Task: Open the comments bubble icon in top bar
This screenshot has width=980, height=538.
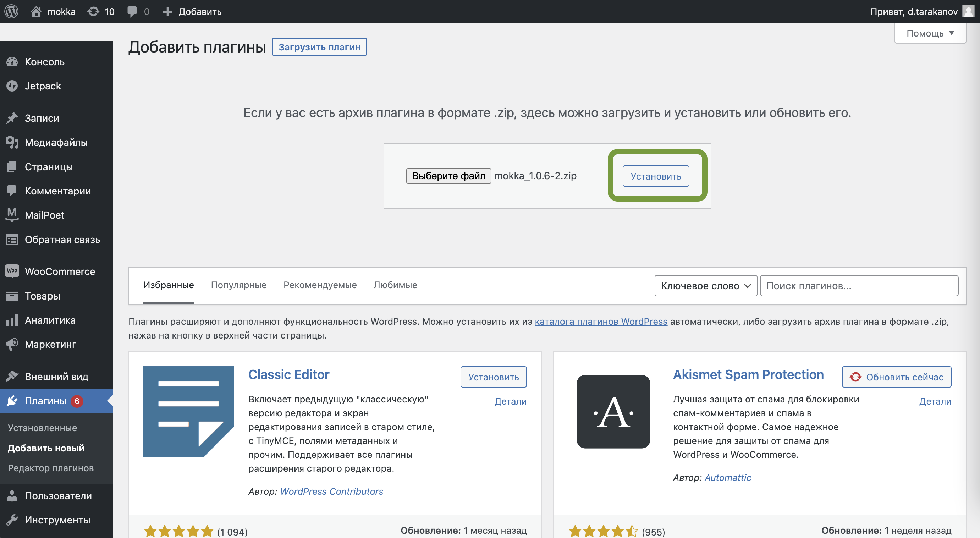Action: 132,11
